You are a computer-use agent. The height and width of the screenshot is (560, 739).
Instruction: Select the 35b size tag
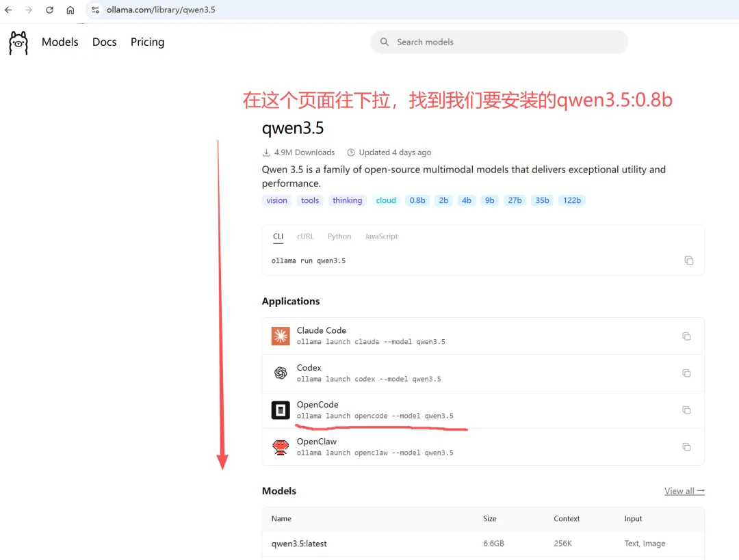click(x=542, y=200)
